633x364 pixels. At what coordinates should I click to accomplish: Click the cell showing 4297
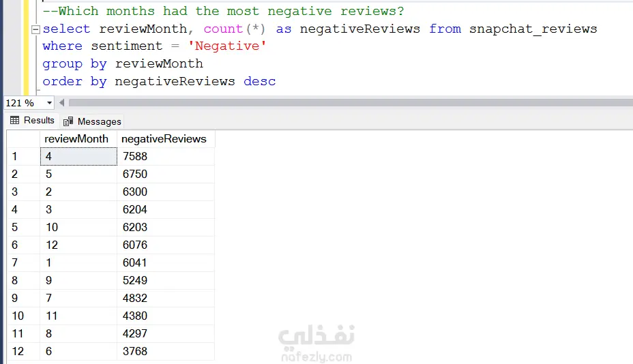click(166, 334)
